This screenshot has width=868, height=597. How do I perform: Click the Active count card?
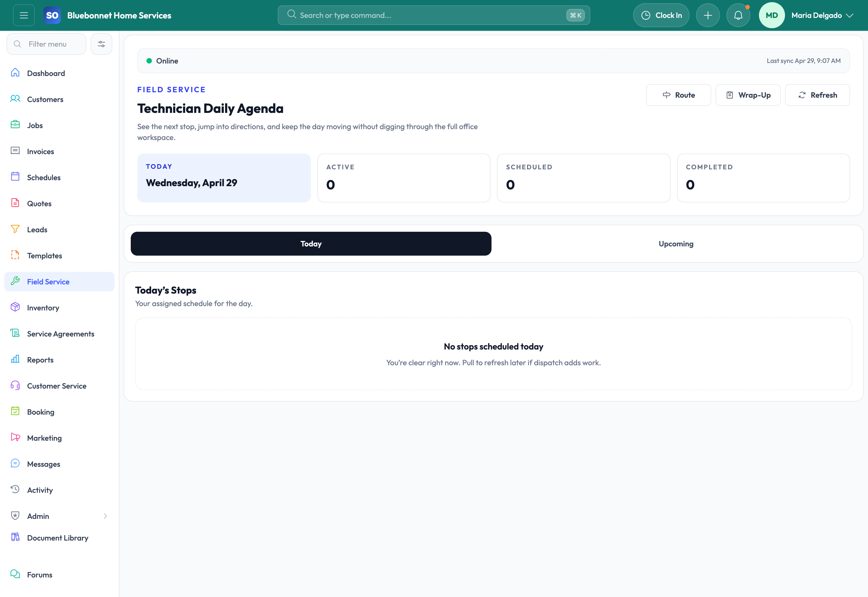[404, 178]
